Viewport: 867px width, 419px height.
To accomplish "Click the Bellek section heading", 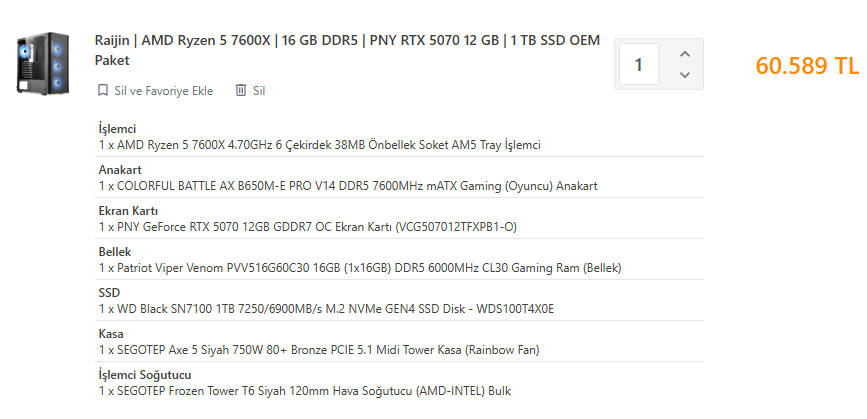I will click(115, 252).
